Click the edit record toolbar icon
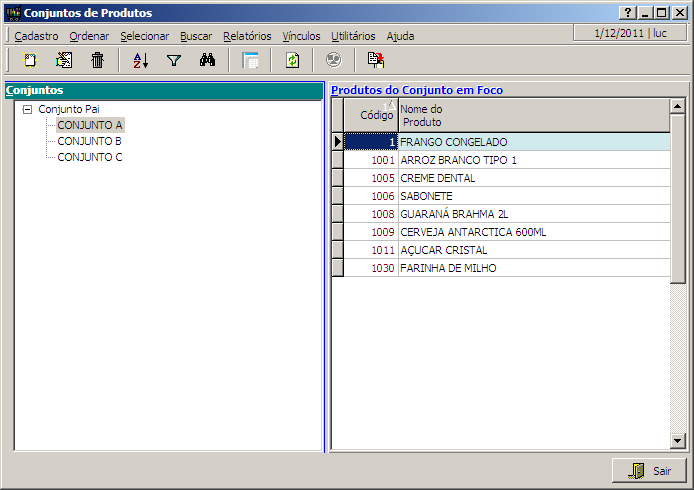 pos(64,60)
